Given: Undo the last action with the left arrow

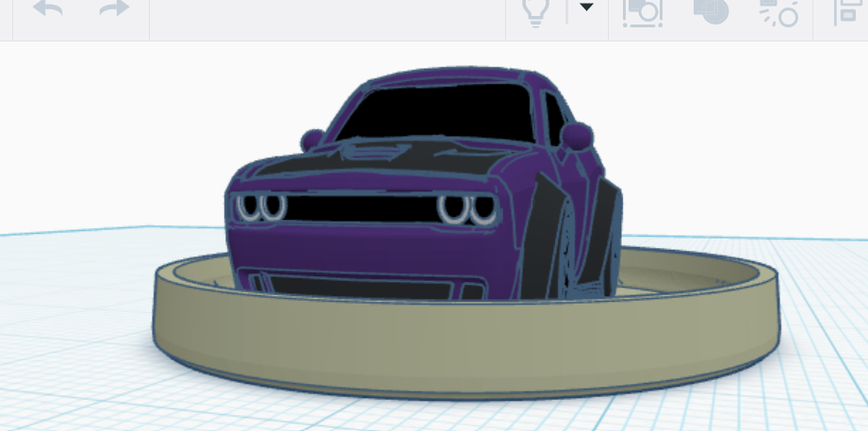Looking at the screenshot, I should [48, 8].
